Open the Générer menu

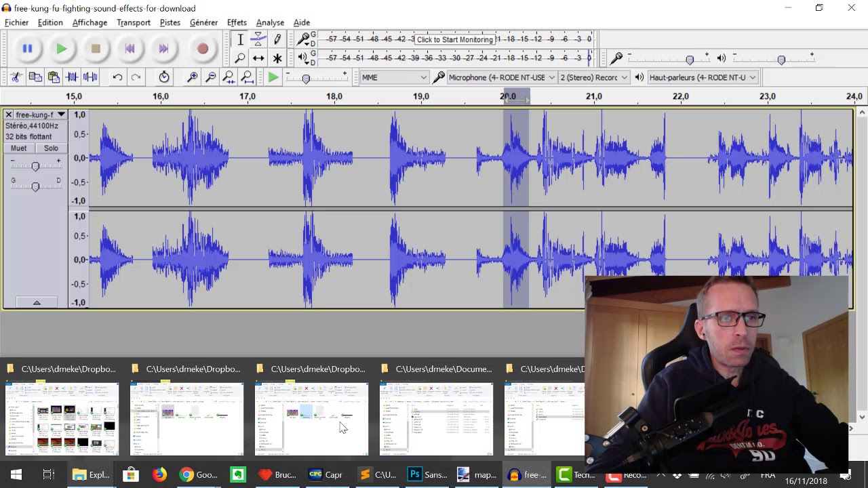pos(203,22)
